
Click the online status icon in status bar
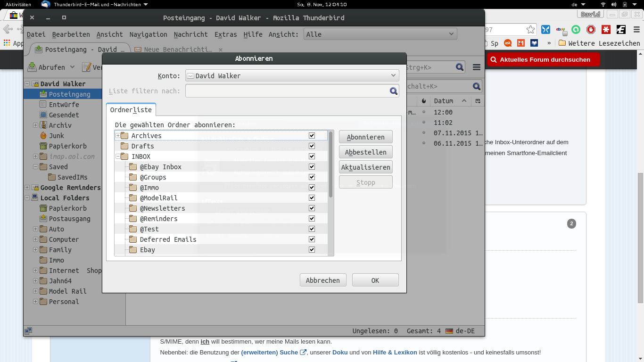(x=28, y=331)
